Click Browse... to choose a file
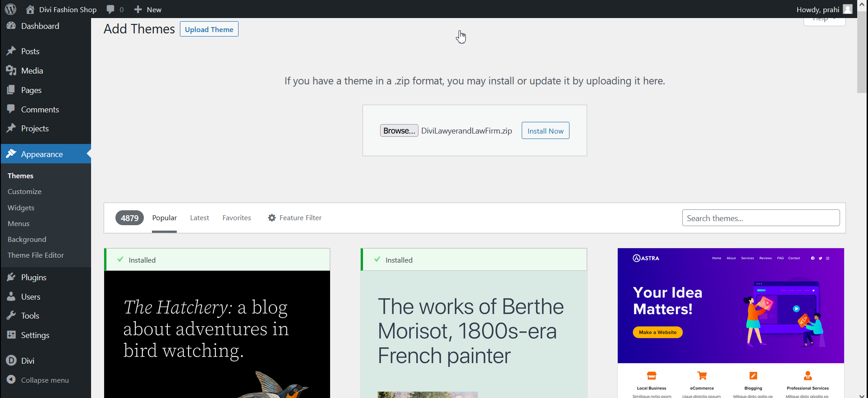The height and width of the screenshot is (398, 868). tap(399, 130)
